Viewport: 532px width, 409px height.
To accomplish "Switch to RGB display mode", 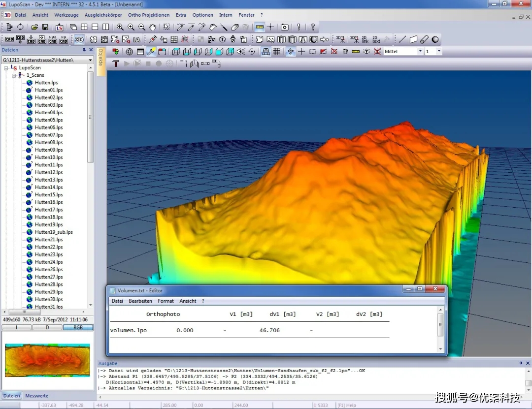I will [x=78, y=327].
